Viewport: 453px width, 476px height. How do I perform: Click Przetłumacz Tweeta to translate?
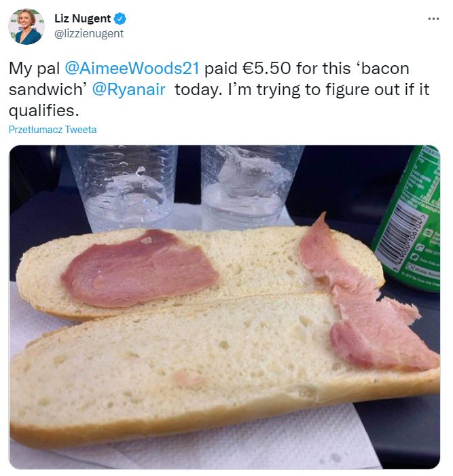(x=52, y=130)
